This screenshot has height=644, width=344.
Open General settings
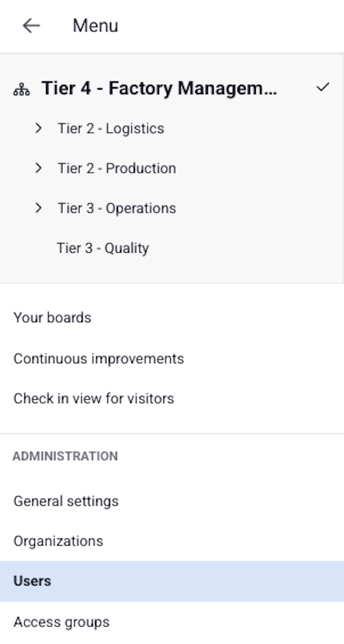pyautogui.click(x=66, y=501)
